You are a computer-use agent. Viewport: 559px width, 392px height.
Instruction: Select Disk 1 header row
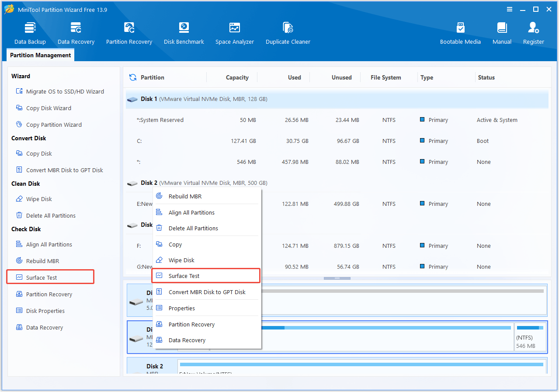[337, 99]
